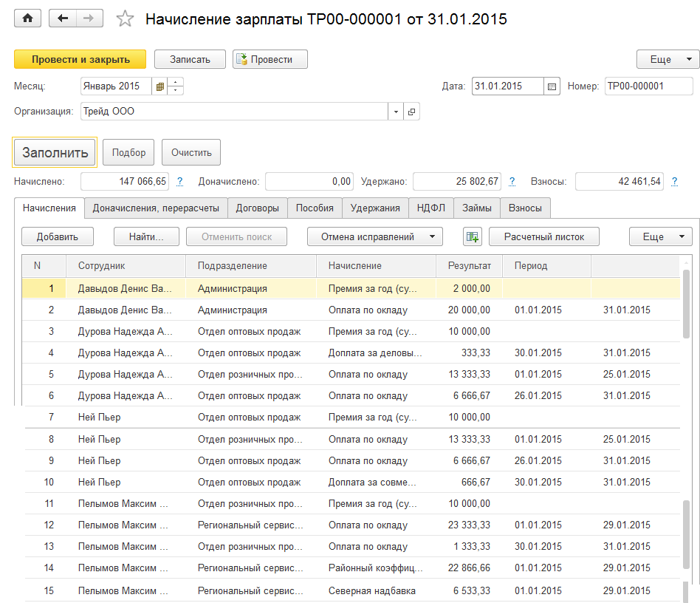Click the open icon beside Организация

click(x=411, y=112)
